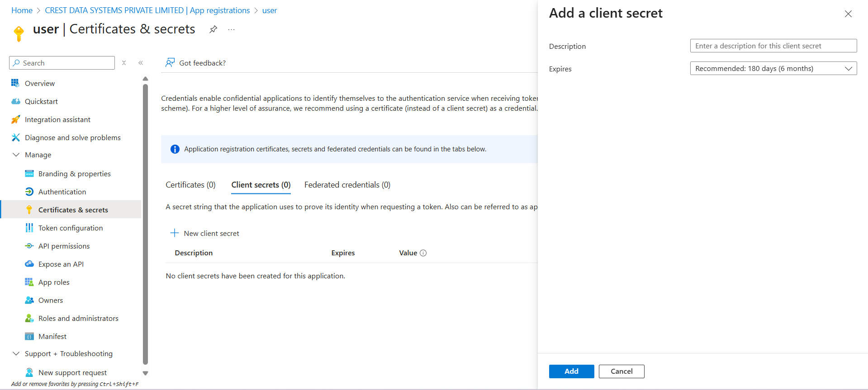Click the Description input field

coord(773,46)
